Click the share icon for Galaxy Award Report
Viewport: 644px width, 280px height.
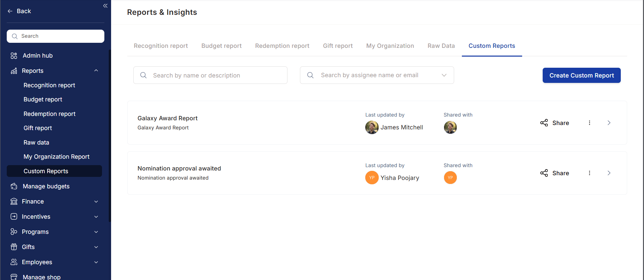(544, 123)
